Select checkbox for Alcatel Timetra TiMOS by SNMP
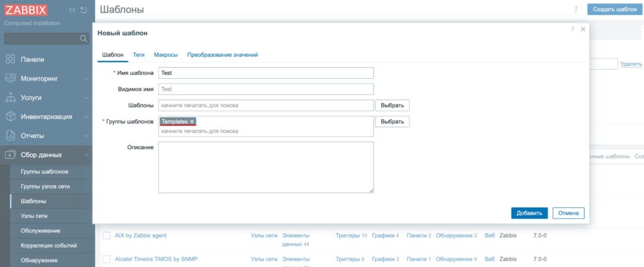This screenshot has height=267, width=644. coord(106,259)
